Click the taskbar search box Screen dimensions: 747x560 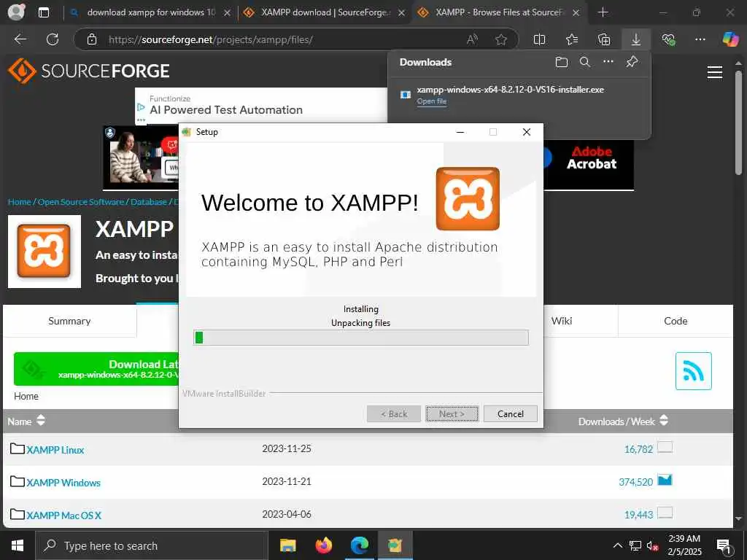click(152, 545)
